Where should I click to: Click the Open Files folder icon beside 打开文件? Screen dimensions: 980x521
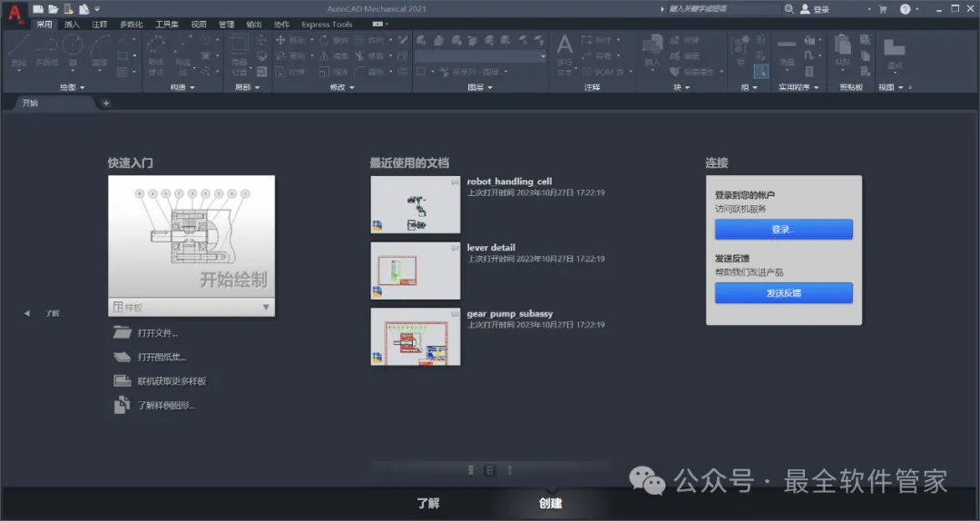(x=122, y=333)
